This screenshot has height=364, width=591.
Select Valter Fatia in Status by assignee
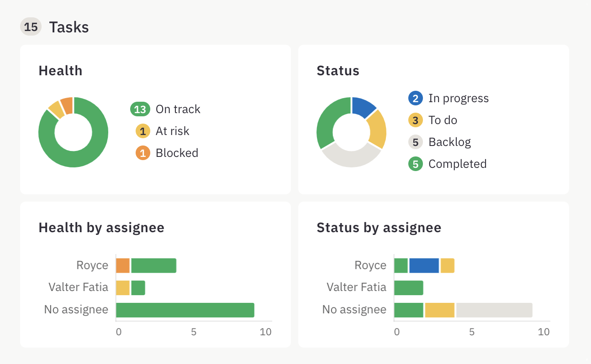click(x=356, y=287)
